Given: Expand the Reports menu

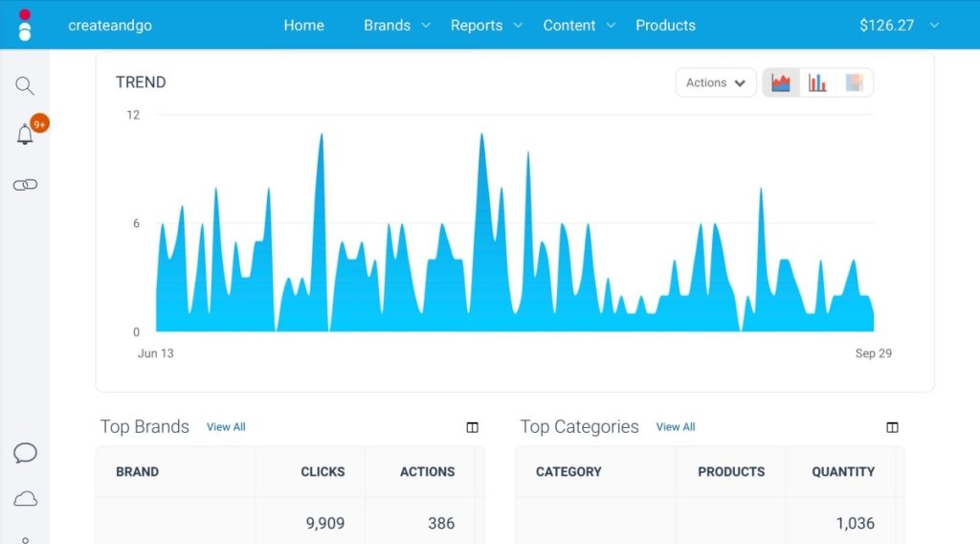Looking at the screenshot, I should pyautogui.click(x=486, y=26).
